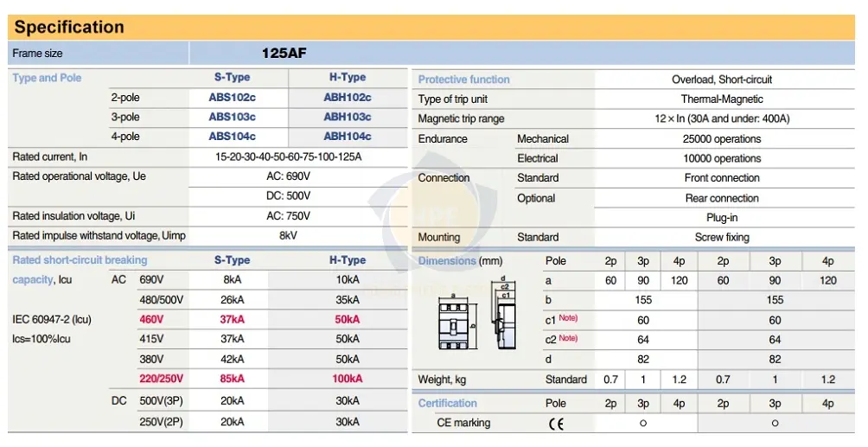
Task: Click the 480/500V voltage row
Action: 161,300
